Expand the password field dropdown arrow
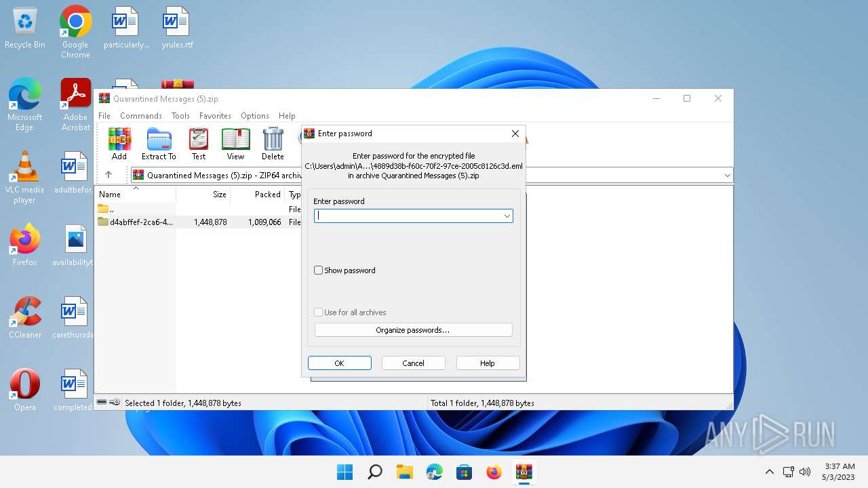The image size is (868, 488). pos(507,216)
